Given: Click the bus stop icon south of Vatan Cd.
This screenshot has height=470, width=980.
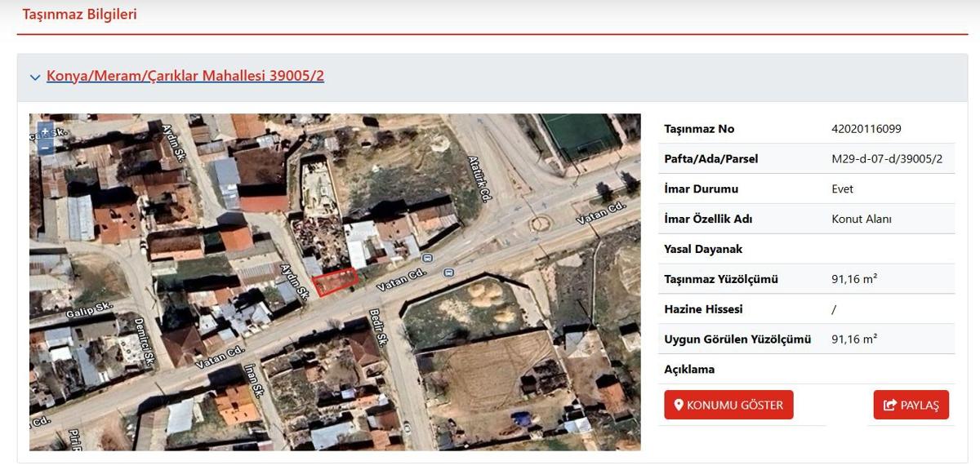Looking at the screenshot, I should coord(448,273).
